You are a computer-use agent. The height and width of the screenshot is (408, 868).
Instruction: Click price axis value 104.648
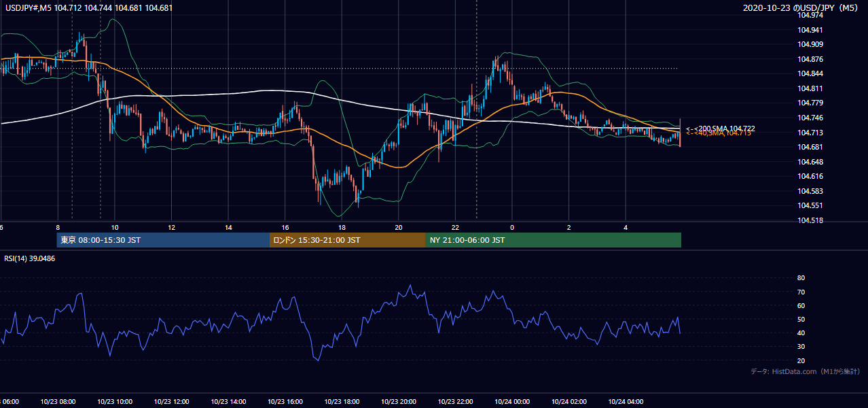point(809,162)
